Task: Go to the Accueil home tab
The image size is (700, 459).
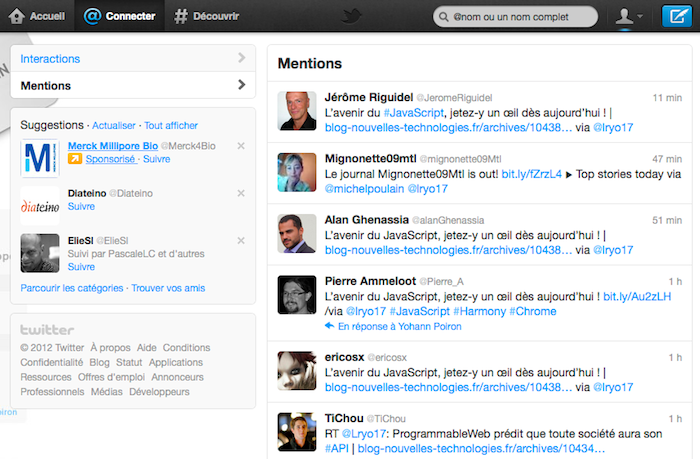Action: (36, 16)
